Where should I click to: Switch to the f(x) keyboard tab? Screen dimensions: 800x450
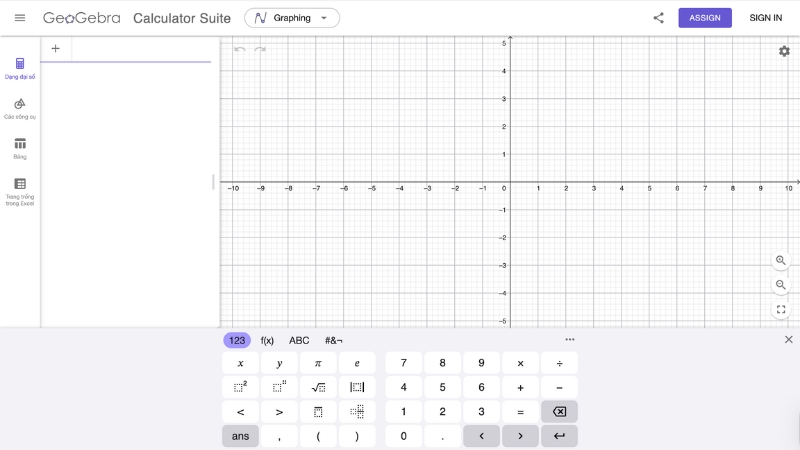point(267,340)
